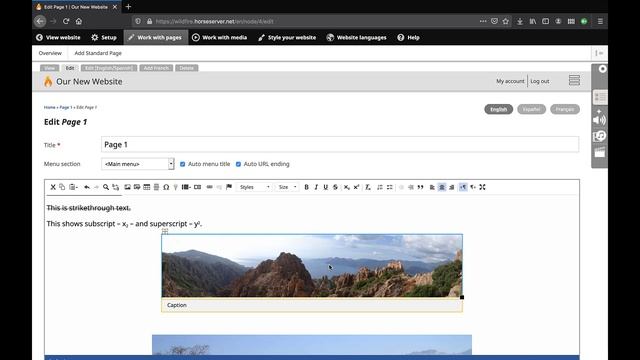Uncheck Auto menu title checkbox
This screenshot has height=360, width=640.
coord(182,164)
